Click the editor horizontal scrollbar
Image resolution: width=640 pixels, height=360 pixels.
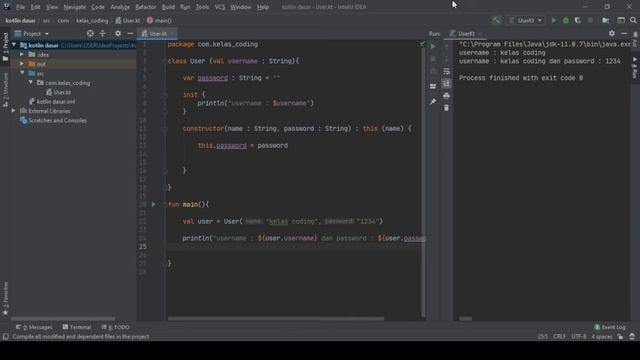pyautogui.click(x=276, y=319)
